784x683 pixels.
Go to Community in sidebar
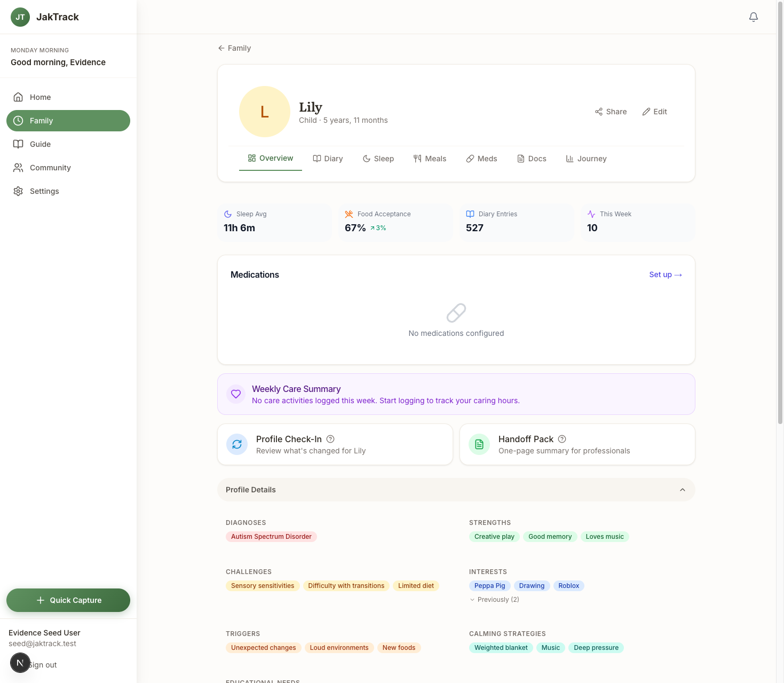pos(50,168)
